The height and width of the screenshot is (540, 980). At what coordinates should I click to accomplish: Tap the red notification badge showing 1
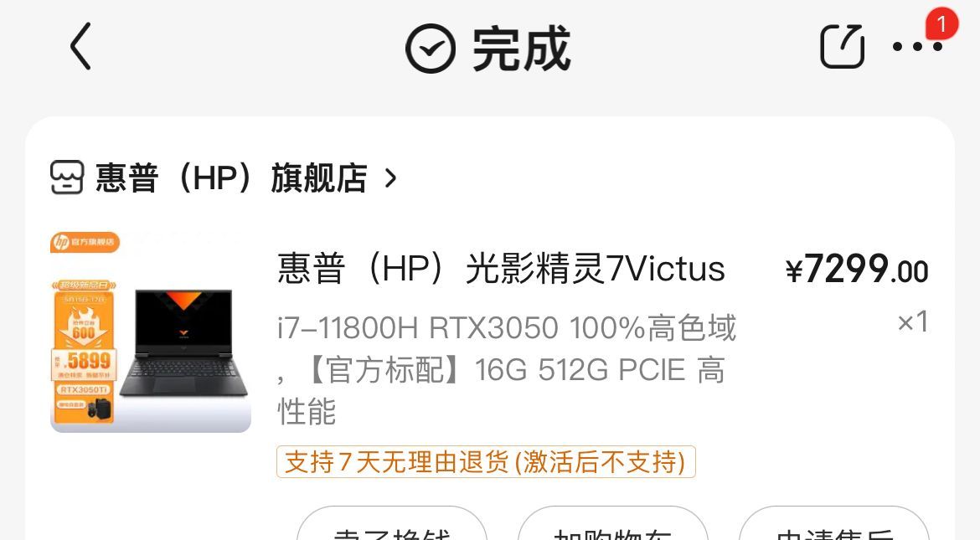[x=941, y=23]
